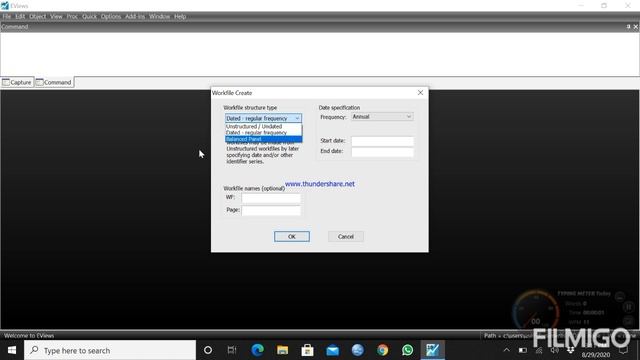This screenshot has height=360, width=640.
Task: Open the globe browser taskbar icon
Action: click(x=358, y=350)
